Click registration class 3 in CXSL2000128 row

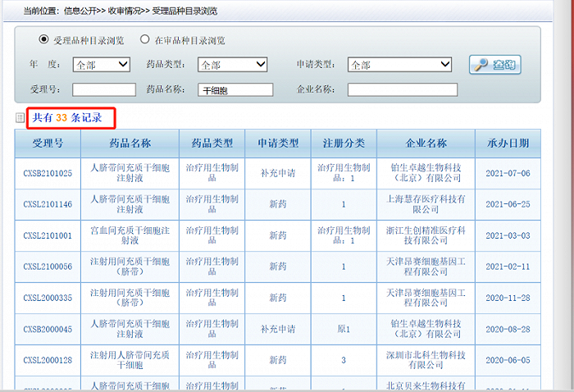[344, 360]
